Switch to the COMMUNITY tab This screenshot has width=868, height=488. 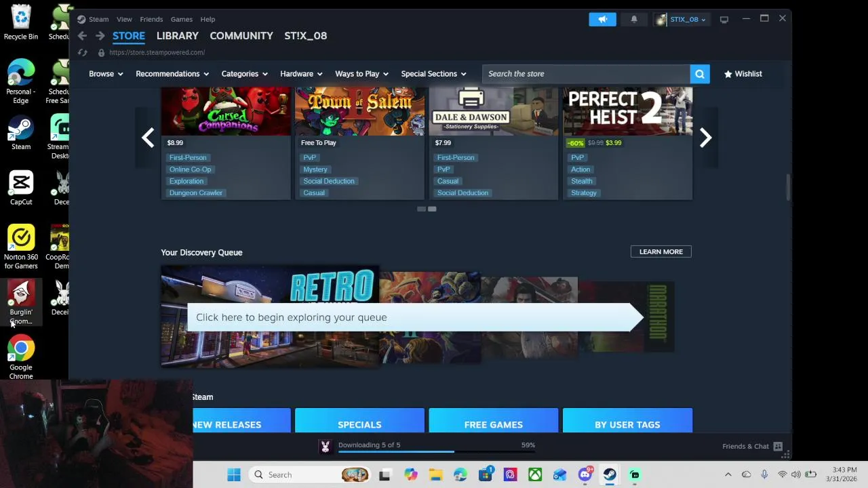point(241,36)
